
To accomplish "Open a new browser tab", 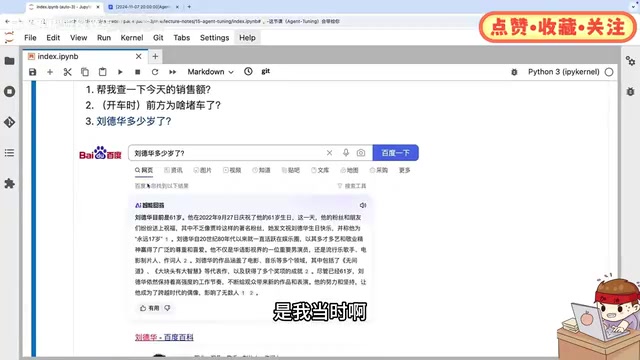I will 189,7.
